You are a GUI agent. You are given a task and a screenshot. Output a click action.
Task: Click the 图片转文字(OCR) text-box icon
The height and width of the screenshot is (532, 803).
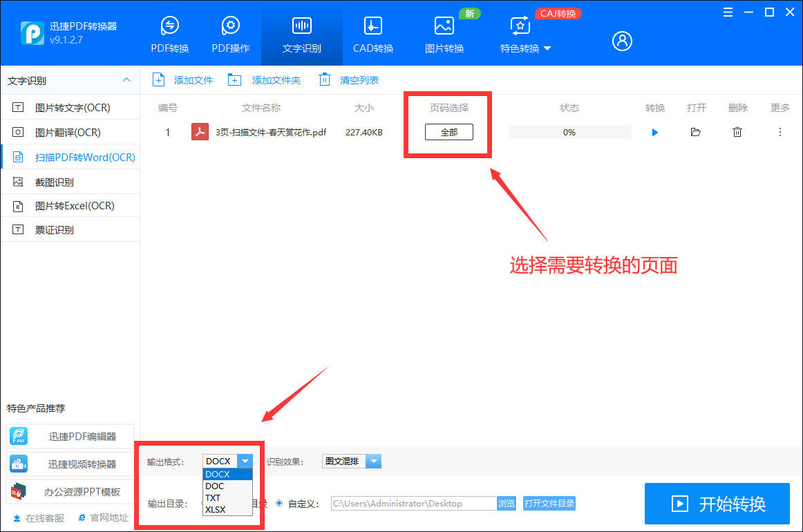[x=18, y=108]
